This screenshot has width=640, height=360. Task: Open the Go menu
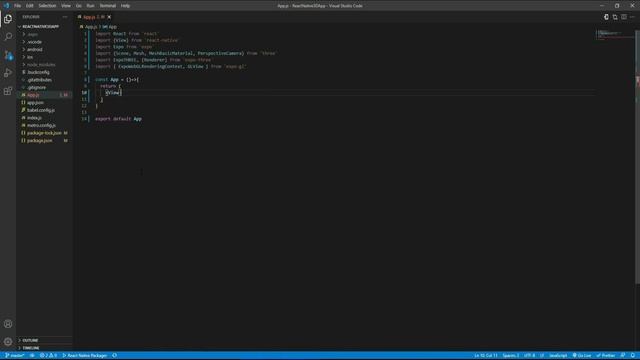(78, 6)
